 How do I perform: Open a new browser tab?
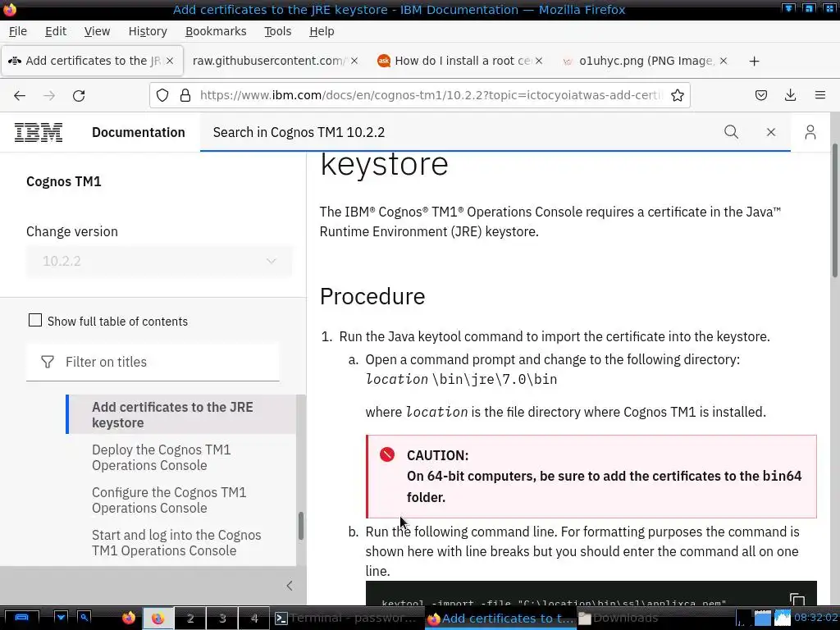[755, 61]
